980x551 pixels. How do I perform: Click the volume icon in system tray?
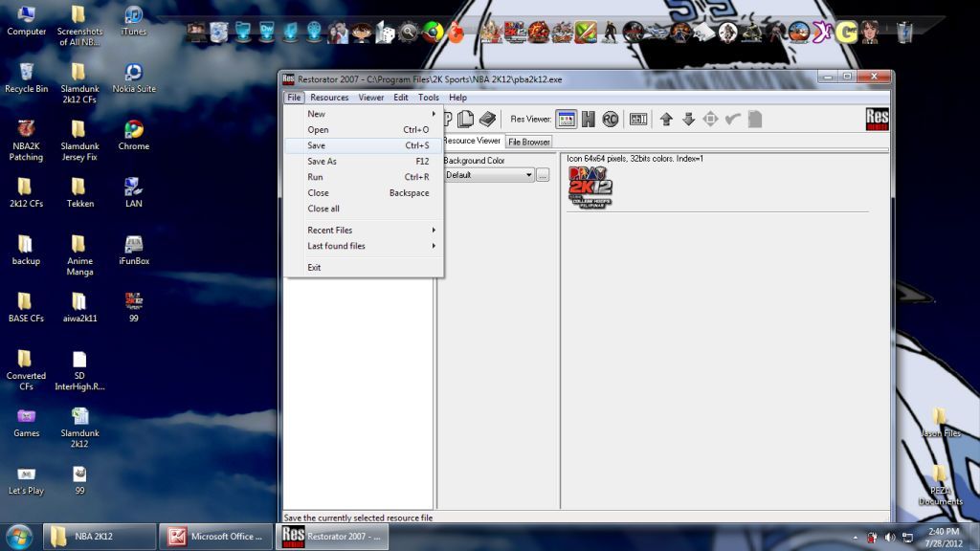(890, 538)
